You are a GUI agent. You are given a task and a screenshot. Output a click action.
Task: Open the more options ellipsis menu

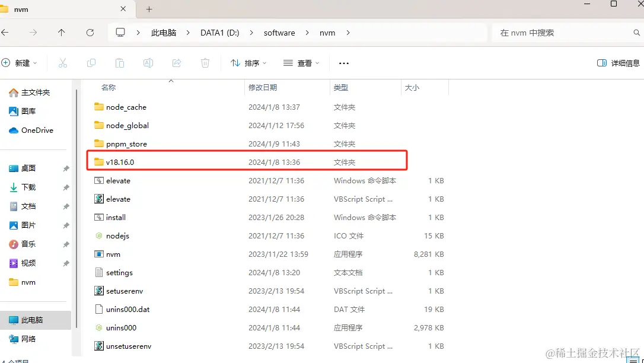click(x=344, y=63)
